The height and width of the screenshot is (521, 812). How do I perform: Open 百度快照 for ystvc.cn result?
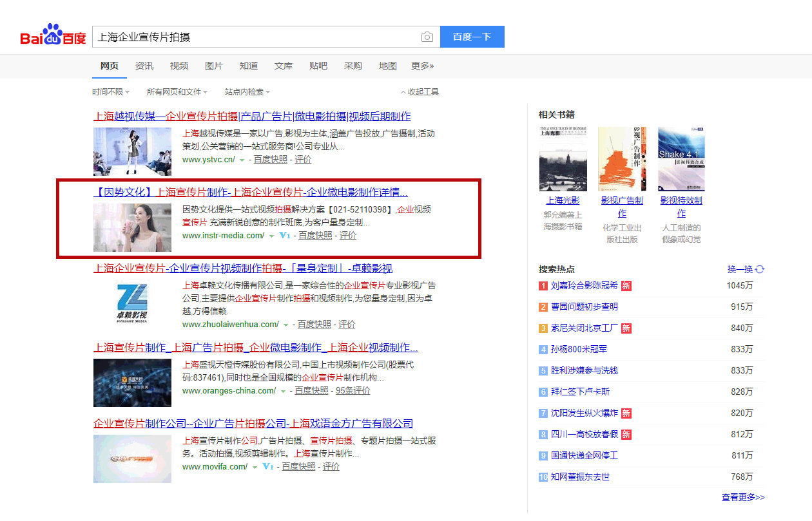(271, 160)
